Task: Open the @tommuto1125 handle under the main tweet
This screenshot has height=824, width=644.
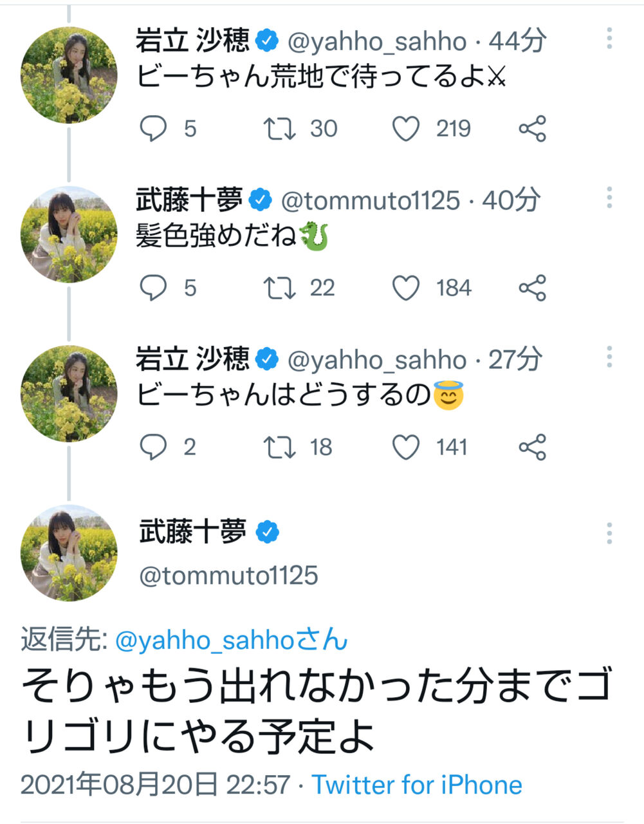Action: coord(228,575)
